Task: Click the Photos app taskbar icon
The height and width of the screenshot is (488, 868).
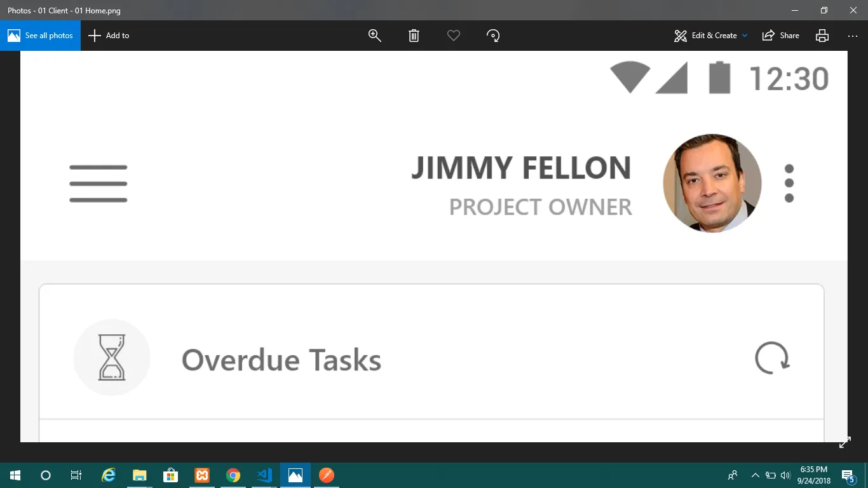Action: click(295, 475)
